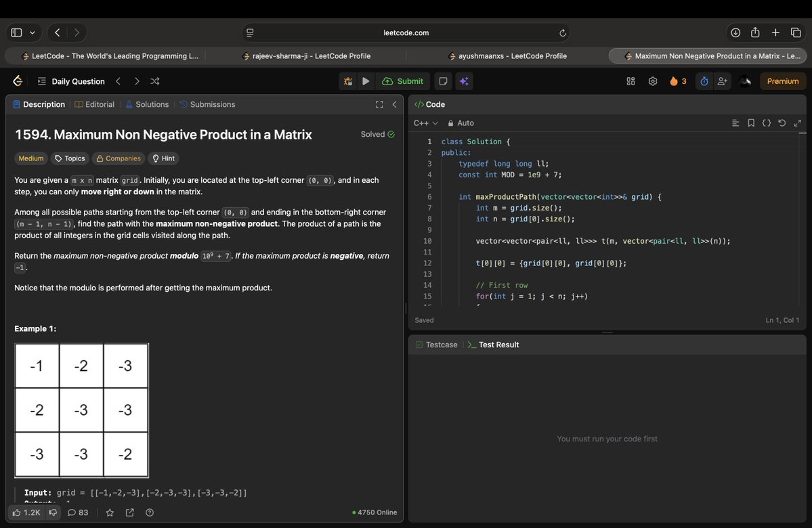
Task: Toggle the Auto mode lock
Action: 461,123
